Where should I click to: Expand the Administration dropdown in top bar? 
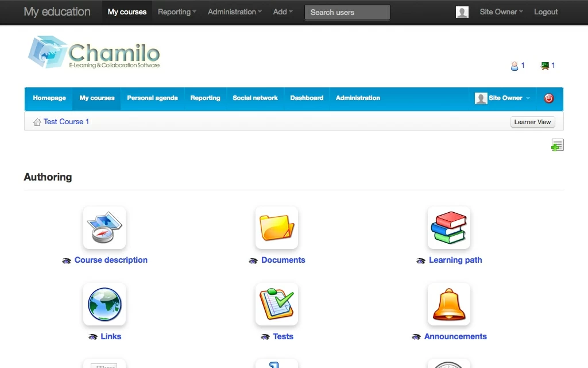pyautogui.click(x=234, y=12)
